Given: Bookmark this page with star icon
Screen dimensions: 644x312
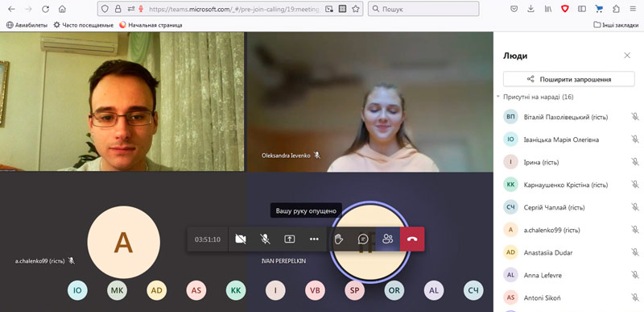Looking at the screenshot, I should pos(356,9).
